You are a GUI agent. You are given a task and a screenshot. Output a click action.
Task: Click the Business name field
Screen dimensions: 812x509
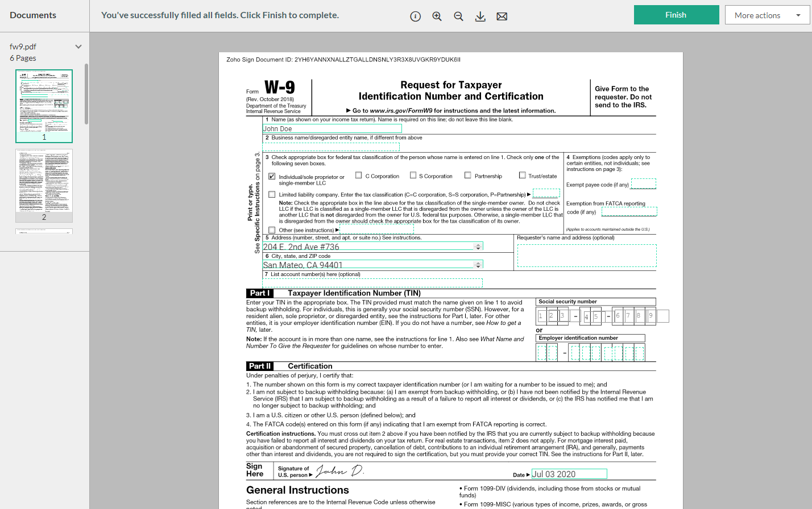point(331,147)
